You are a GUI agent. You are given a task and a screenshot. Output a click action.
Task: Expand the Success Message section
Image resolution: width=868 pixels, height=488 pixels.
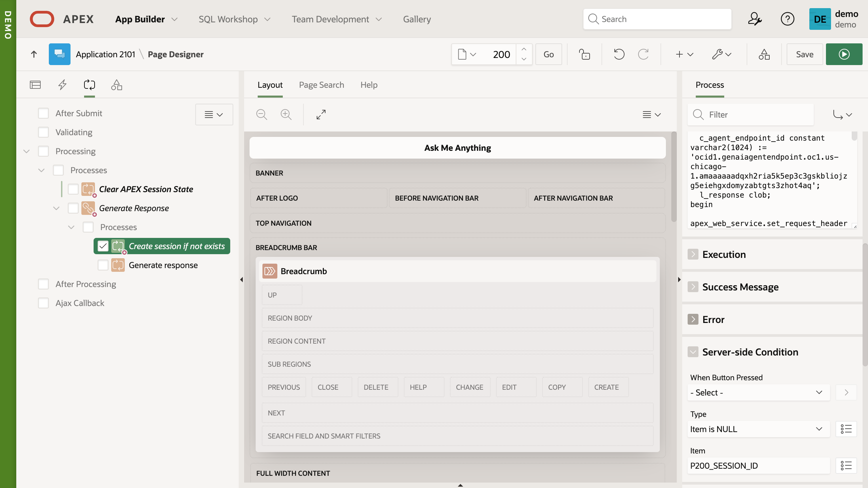tap(693, 287)
